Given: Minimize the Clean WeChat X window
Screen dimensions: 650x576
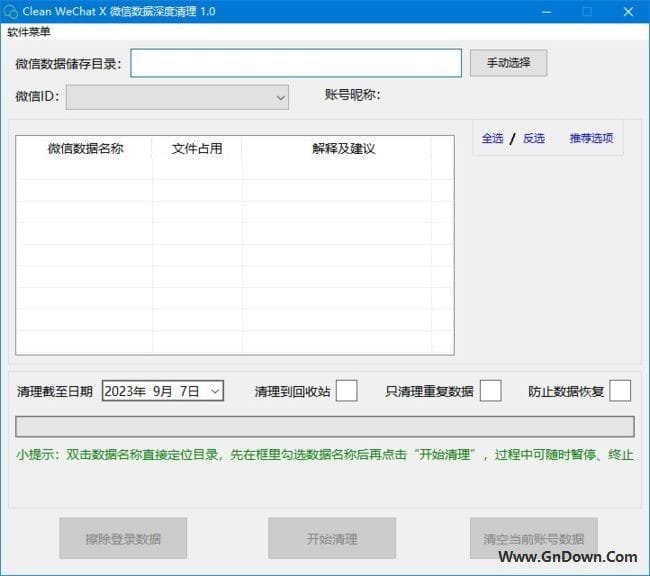Looking at the screenshot, I should (x=546, y=12).
